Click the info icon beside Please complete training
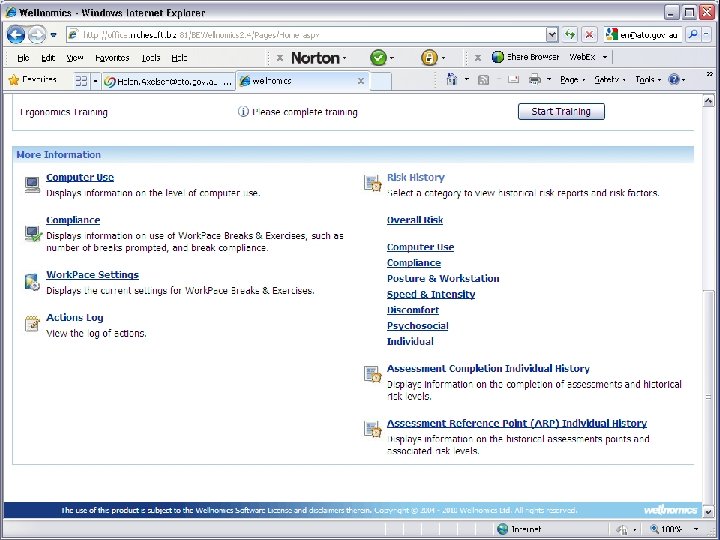 click(243, 112)
